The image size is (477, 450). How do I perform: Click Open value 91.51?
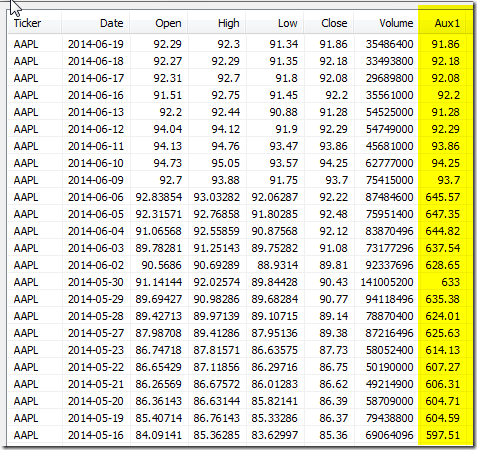168,95
